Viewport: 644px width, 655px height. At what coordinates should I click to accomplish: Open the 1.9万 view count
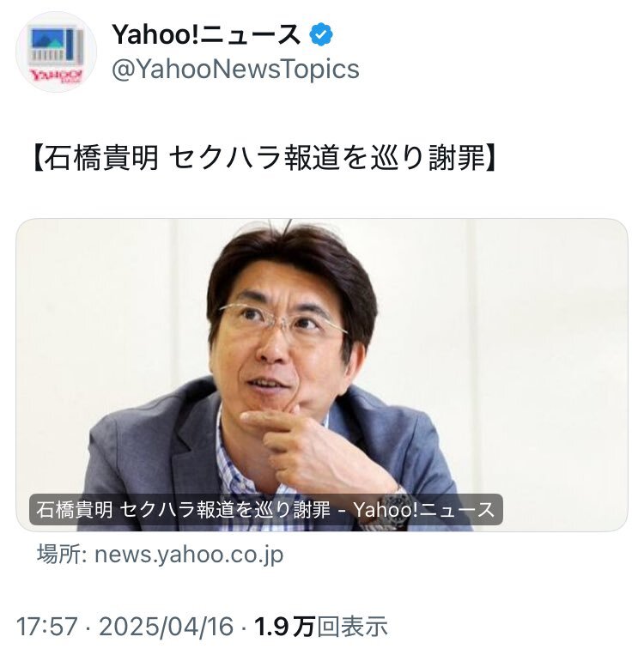click(x=284, y=627)
